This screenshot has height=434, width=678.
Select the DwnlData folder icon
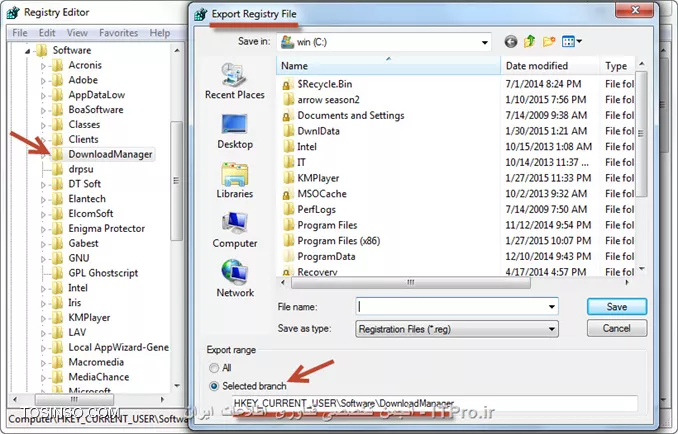pos(288,131)
